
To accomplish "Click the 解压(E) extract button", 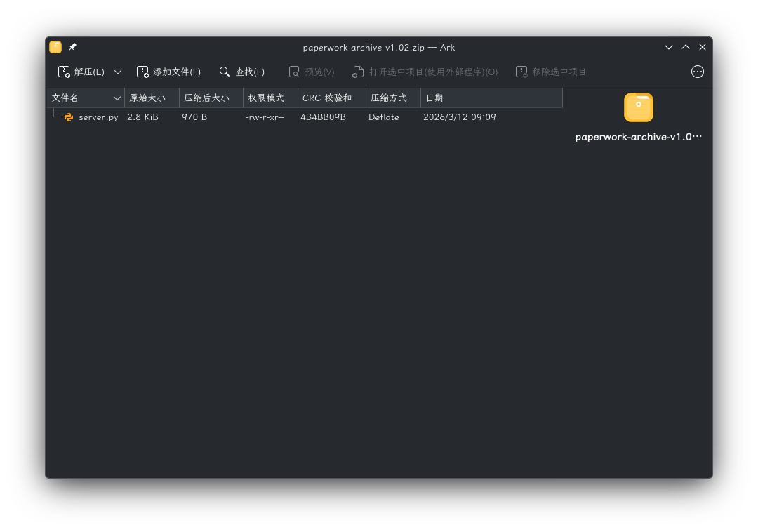I will pyautogui.click(x=81, y=72).
